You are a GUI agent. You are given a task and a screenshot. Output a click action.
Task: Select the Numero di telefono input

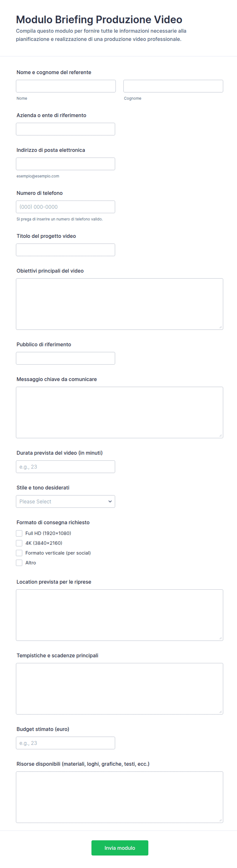(x=65, y=207)
